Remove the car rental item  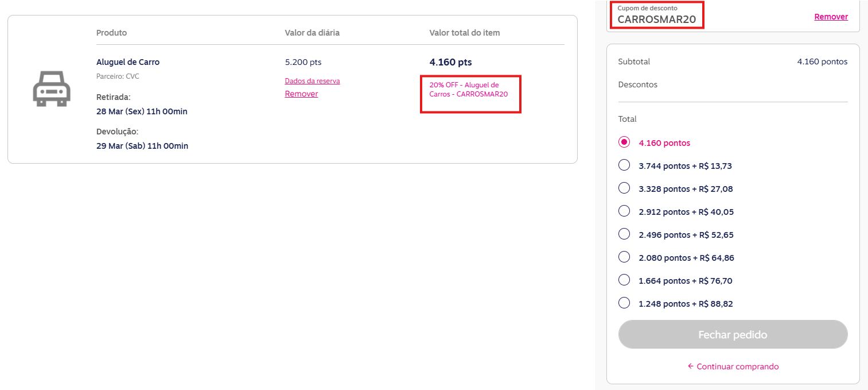[x=301, y=94]
